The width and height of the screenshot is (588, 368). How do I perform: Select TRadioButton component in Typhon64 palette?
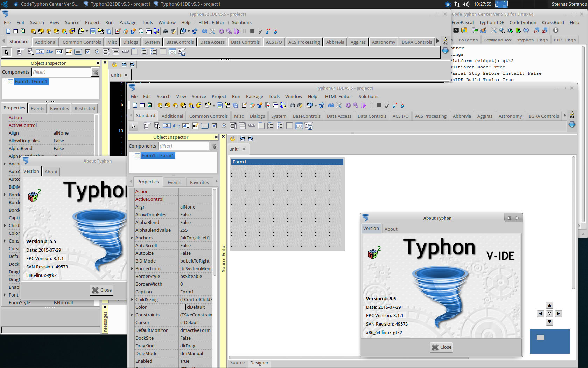tap(224, 126)
